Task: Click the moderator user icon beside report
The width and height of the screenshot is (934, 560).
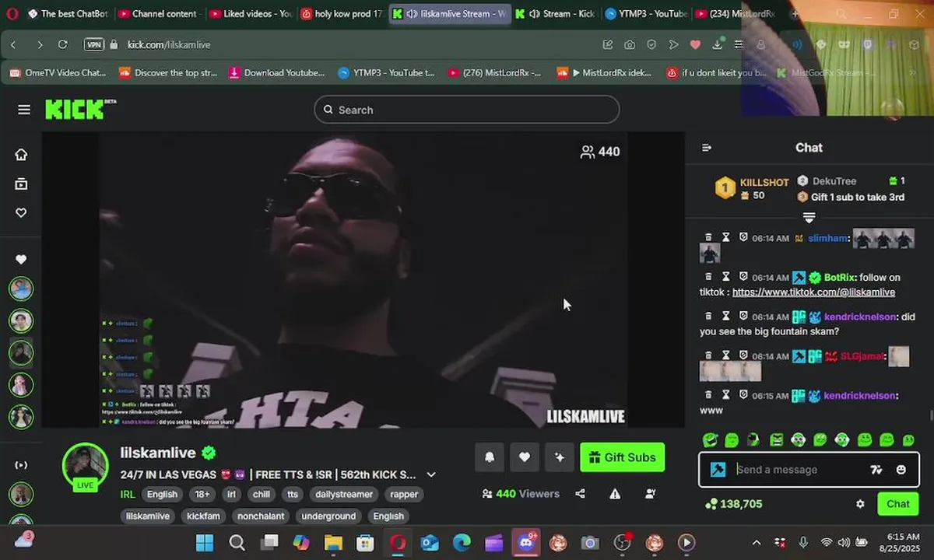Action: 650,494
